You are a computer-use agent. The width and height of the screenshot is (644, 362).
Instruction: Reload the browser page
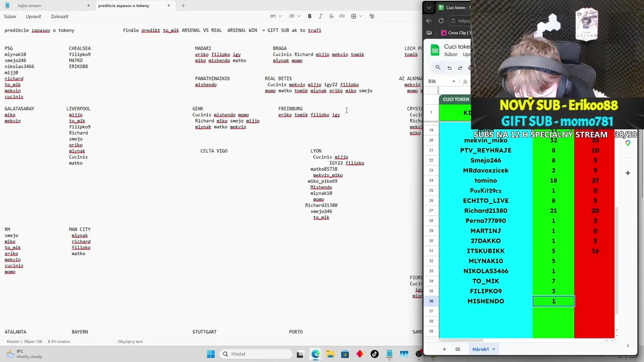tap(441, 21)
